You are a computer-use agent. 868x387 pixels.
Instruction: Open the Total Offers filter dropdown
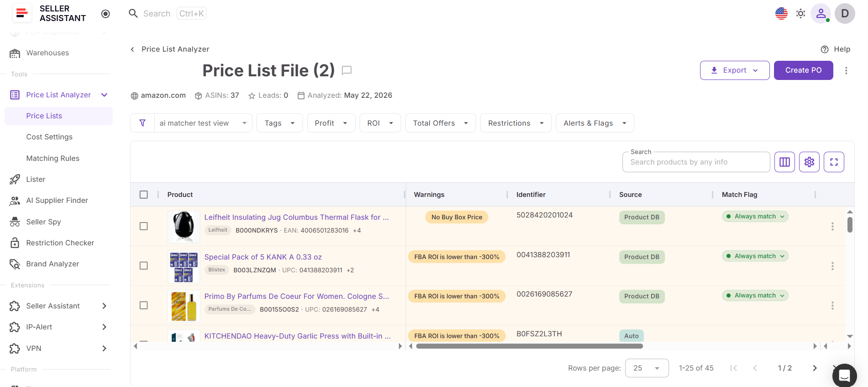[x=440, y=123]
